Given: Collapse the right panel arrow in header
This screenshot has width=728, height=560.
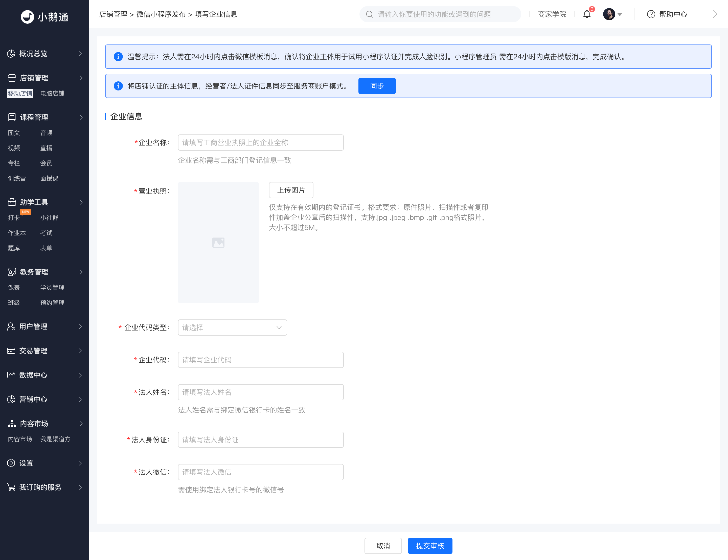Looking at the screenshot, I should [x=715, y=14].
